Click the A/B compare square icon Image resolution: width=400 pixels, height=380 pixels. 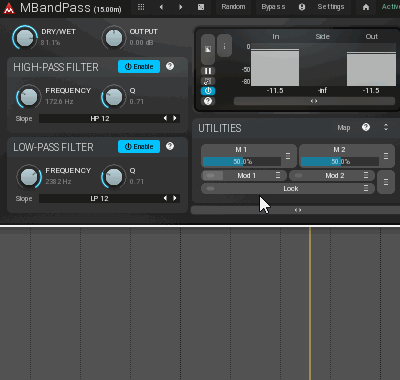[x=201, y=7]
